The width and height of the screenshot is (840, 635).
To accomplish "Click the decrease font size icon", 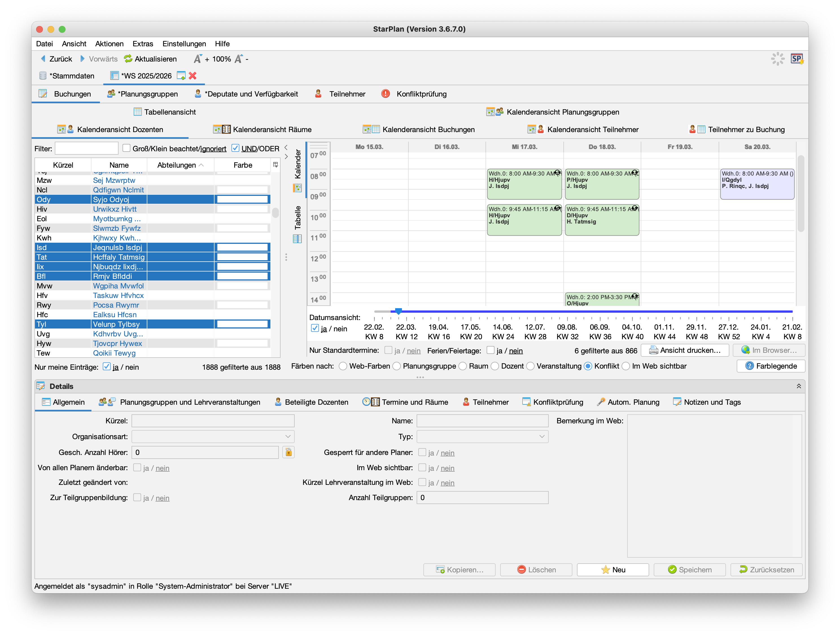I will pyautogui.click(x=239, y=58).
